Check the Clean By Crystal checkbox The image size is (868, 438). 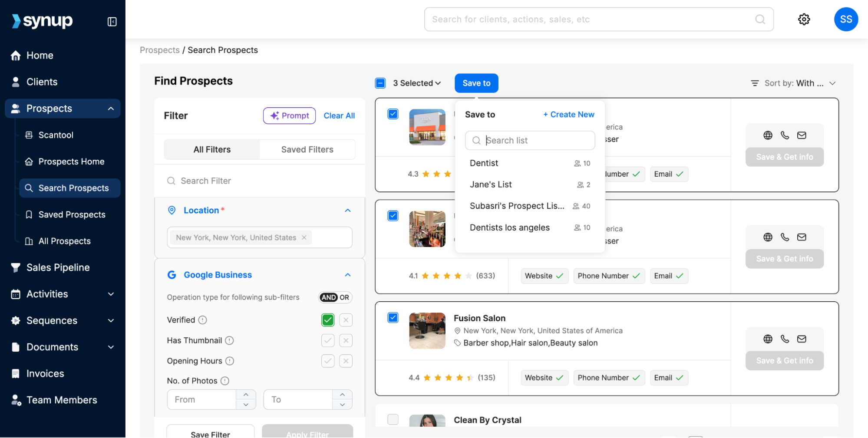coord(393,419)
